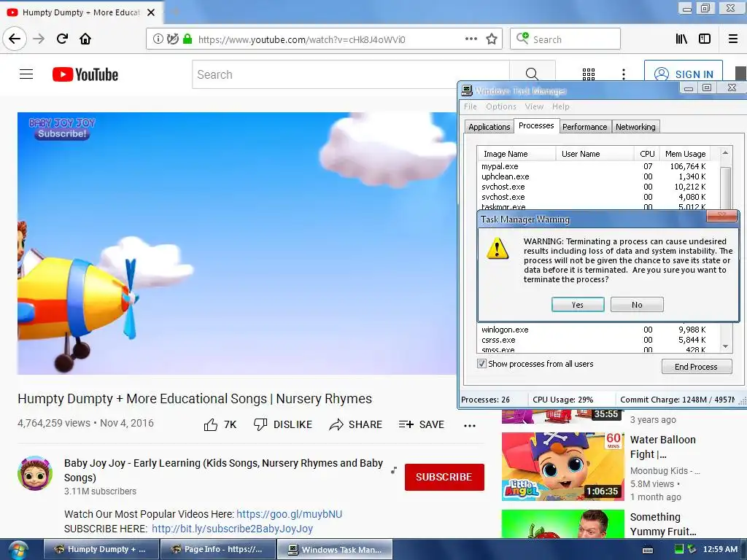Open the Options menu in Task Manager
The image size is (747, 560).
click(501, 106)
